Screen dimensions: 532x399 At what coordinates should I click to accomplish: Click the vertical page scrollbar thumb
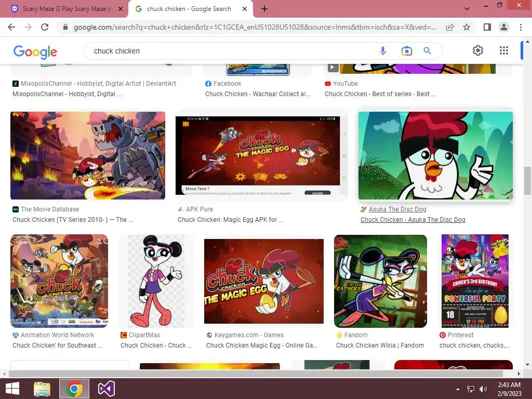pos(527,181)
